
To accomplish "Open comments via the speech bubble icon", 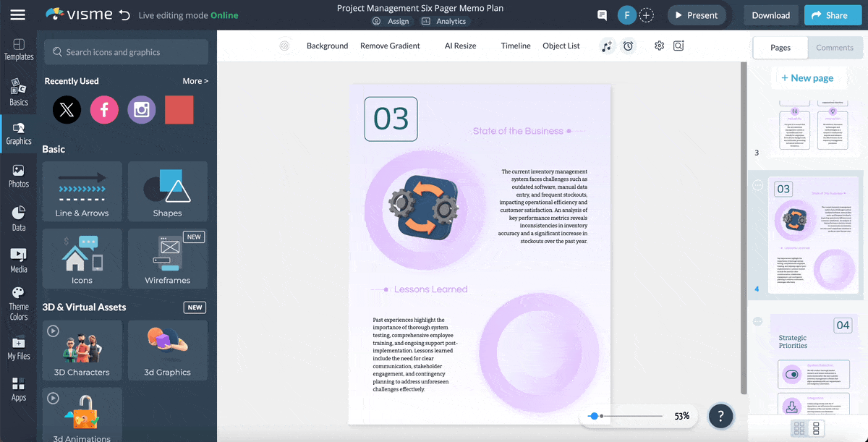I will point(601,14).
